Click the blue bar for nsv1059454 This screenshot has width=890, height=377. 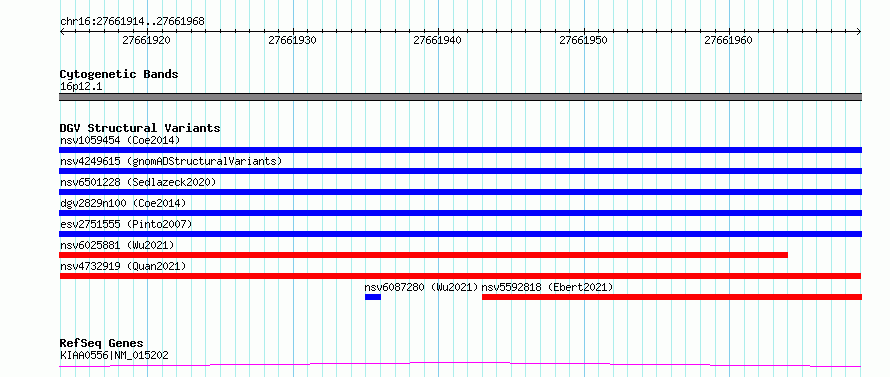pyautogui.click(x=460, y=150)
